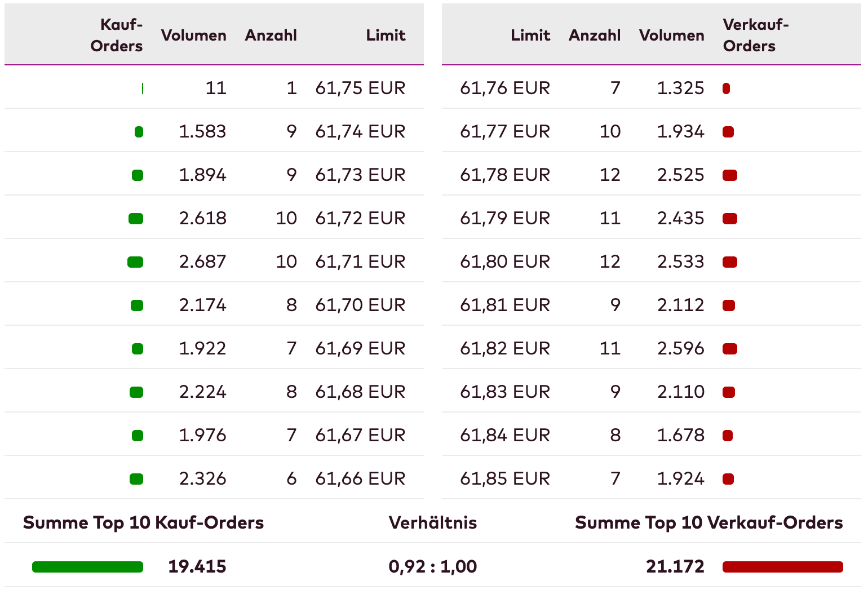Image resolution: width=868 pixels, height=612 pixels.
Task: Click the green bar next to volume 2.687
Action: click(x=135, y=262)
